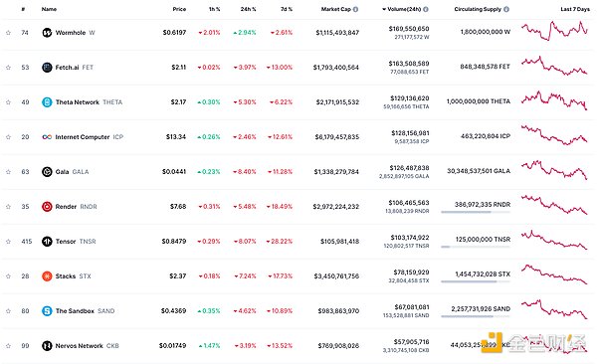The image size is (597, 364).
Task: Open The Sandbox SAND coin page
Action: (x=85, y=311)
